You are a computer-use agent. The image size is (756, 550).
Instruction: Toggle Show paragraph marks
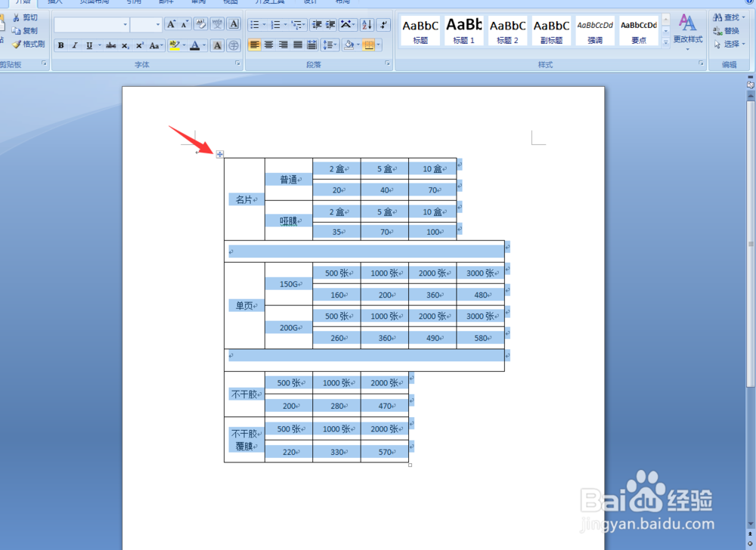click(x=383, y=25)
